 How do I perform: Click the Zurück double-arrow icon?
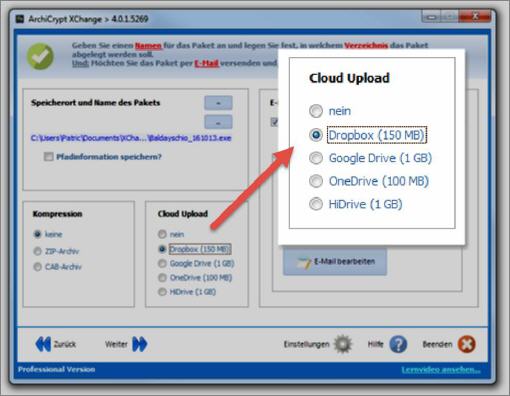43,344
